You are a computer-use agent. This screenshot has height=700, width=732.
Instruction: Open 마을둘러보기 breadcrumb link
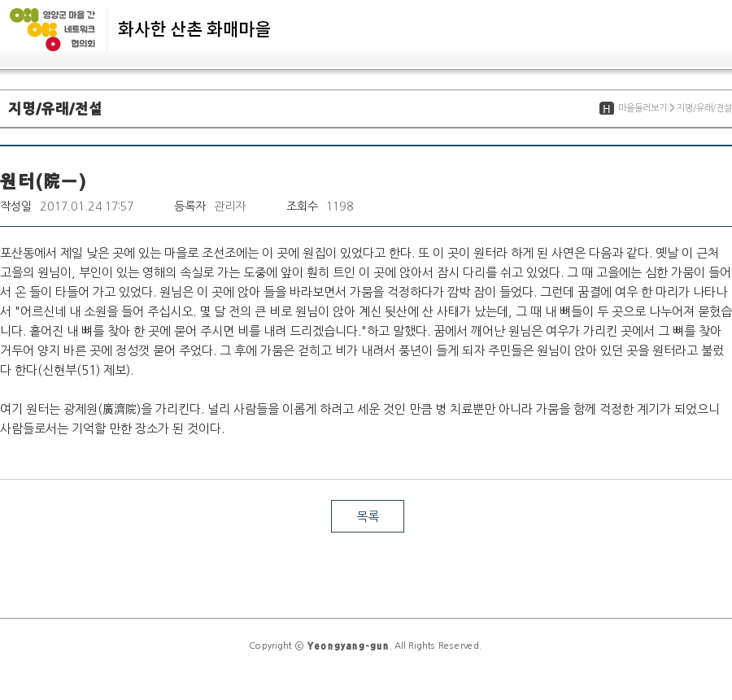(643, 108)
